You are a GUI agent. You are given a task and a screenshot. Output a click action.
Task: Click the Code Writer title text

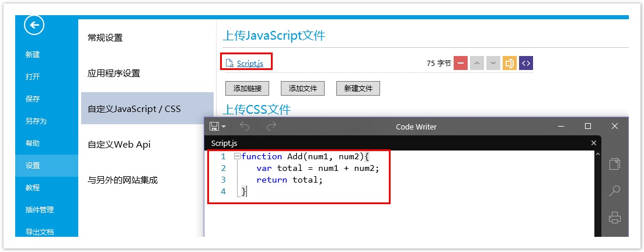416,127
